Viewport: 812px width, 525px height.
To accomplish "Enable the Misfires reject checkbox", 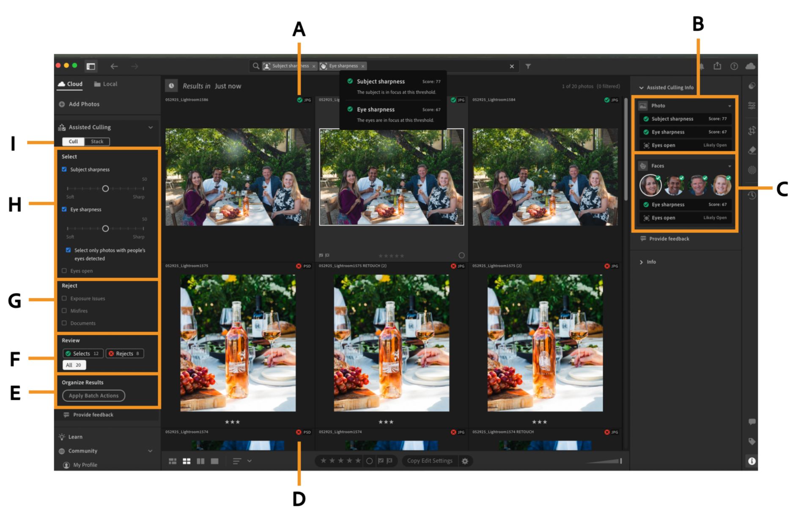I will click(64, 311).
